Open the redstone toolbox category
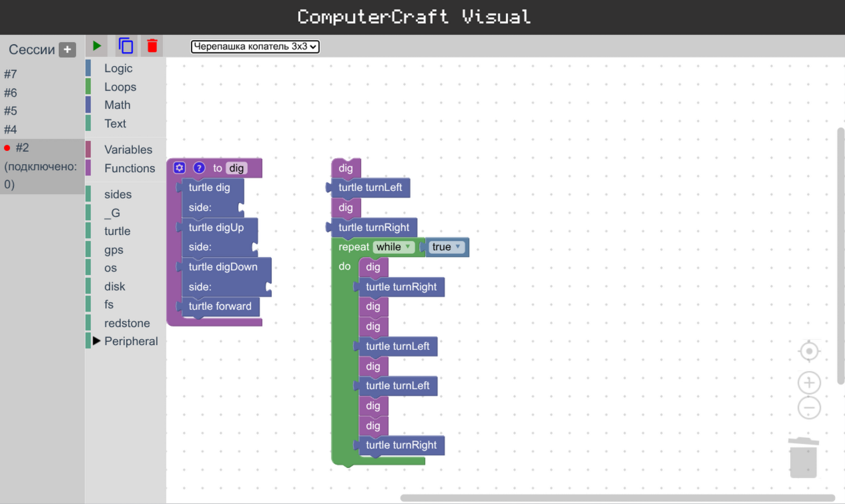The height and width of the screenshot is (504, 845). click(x=125, y=323)
